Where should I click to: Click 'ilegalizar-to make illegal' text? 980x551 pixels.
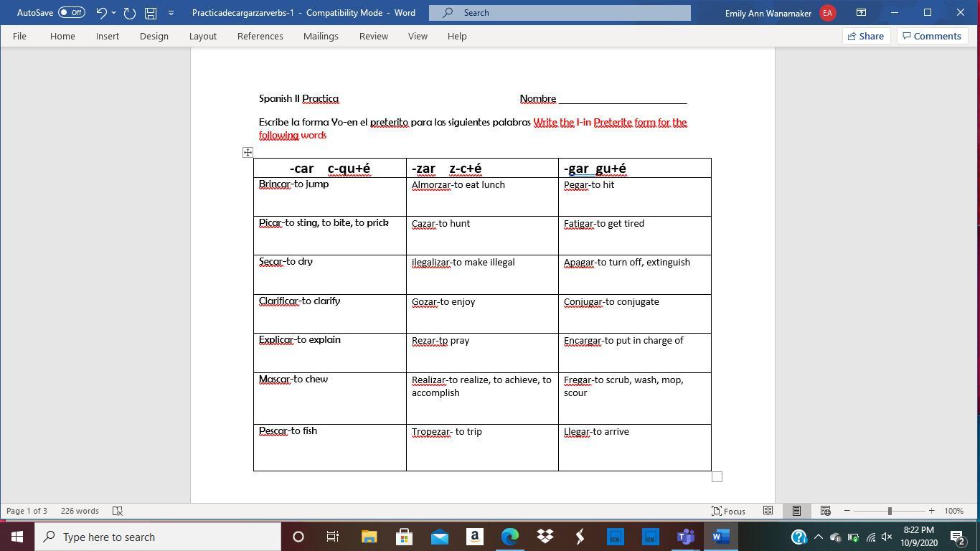coord(463,263)
